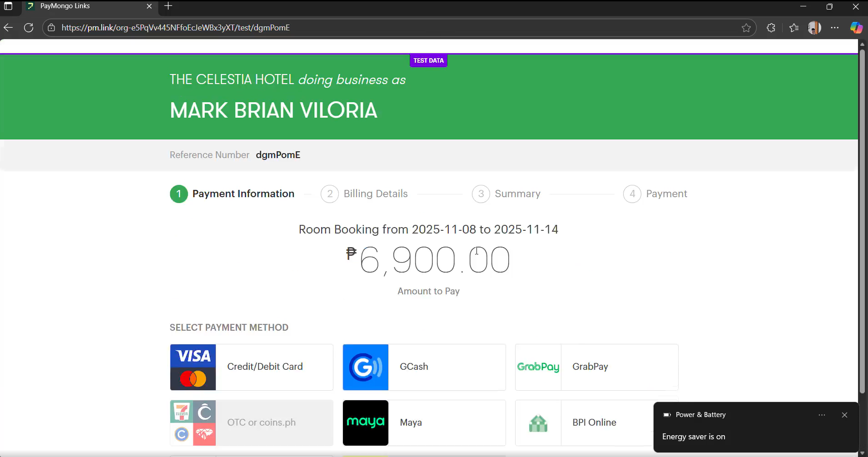Click the browser Back arrow
Image resolution: width=868 pixels, height=457 pixels.
8,28
